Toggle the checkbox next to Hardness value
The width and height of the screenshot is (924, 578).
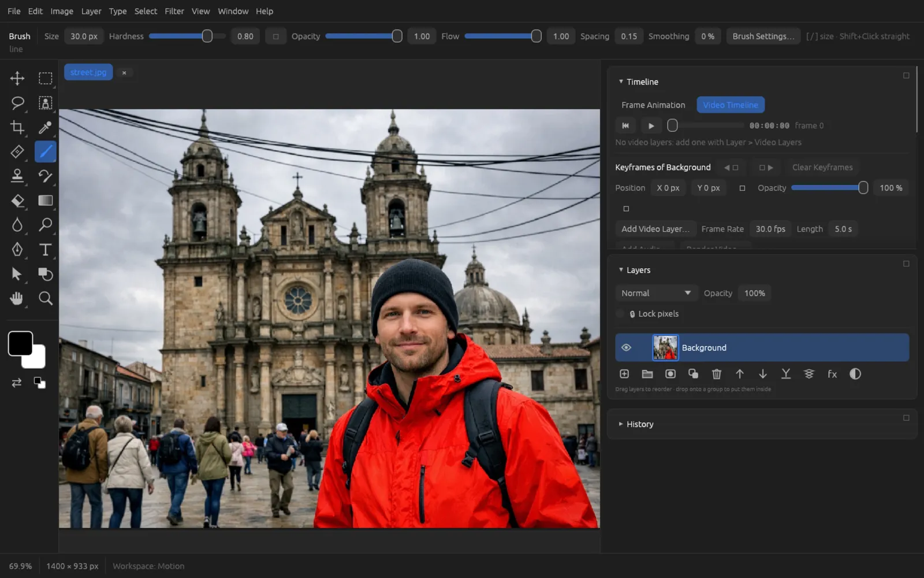coord(275,36)
